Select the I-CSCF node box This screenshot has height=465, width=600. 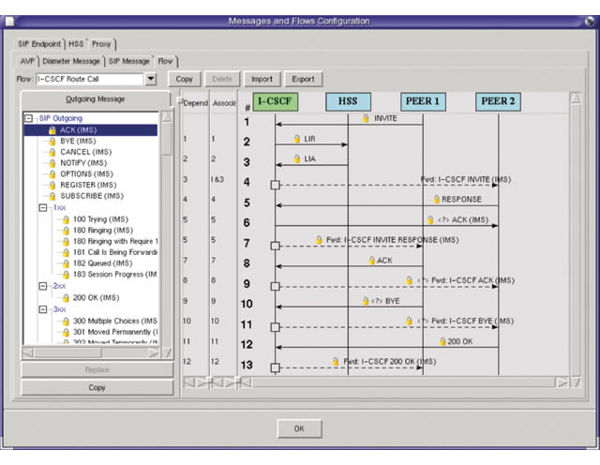coord(275,102)
